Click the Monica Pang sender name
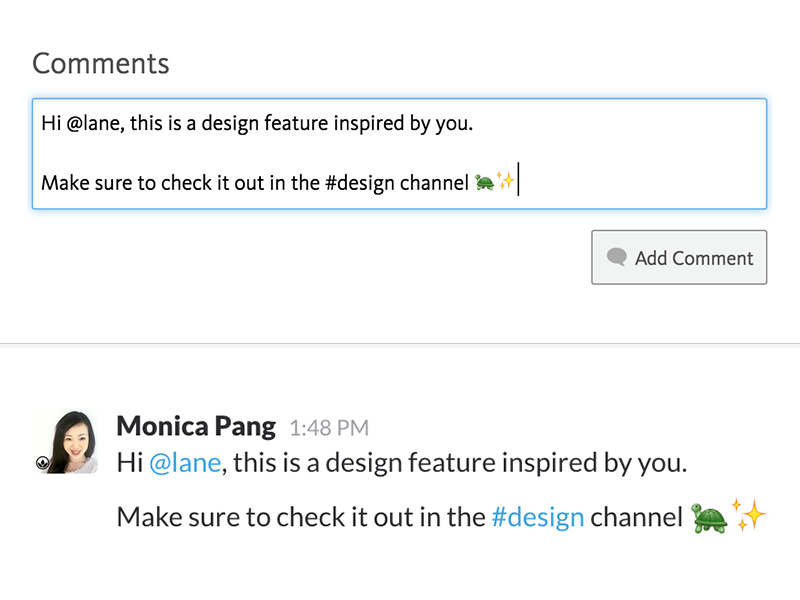The image size is (800, 600). pyautogui.click(x=196, y=426)
